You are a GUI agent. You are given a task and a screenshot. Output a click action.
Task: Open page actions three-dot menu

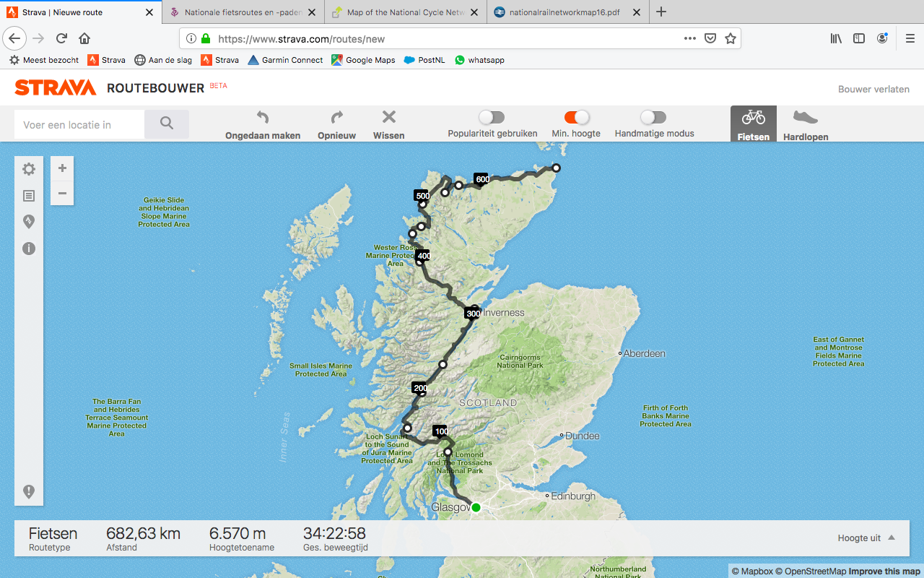pos(689,38)
